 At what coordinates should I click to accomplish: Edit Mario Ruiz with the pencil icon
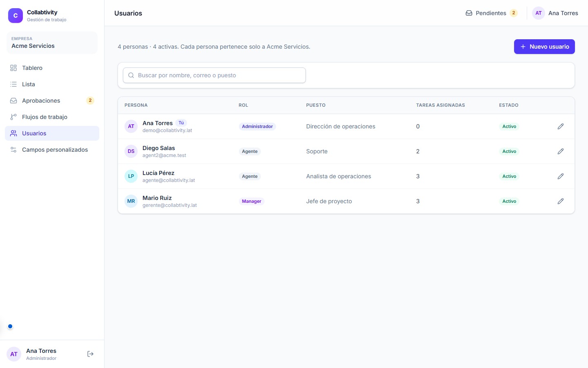coord(561,201)
